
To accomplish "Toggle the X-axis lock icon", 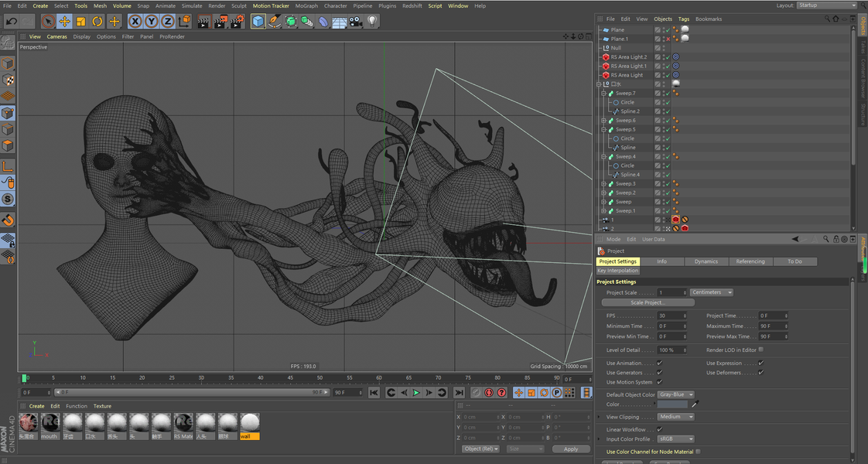I will pyautogui.click(x=135, y=22).
